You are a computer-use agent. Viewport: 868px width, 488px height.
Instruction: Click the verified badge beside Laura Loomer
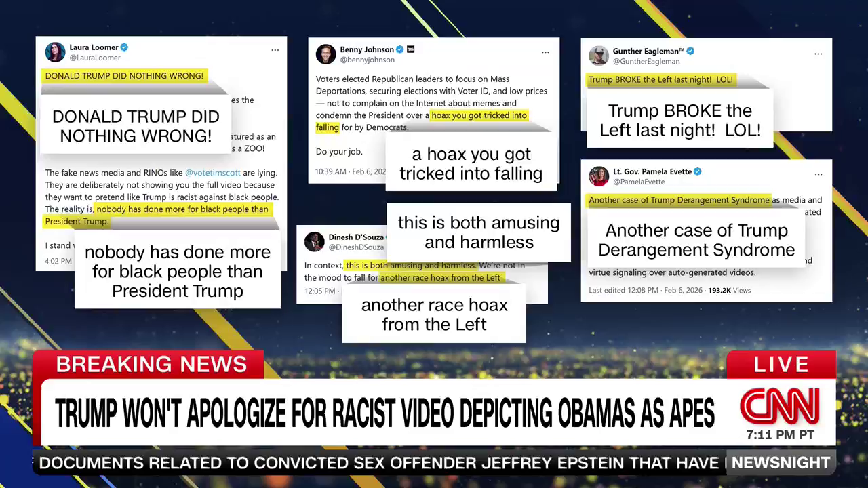click(124, 47)
